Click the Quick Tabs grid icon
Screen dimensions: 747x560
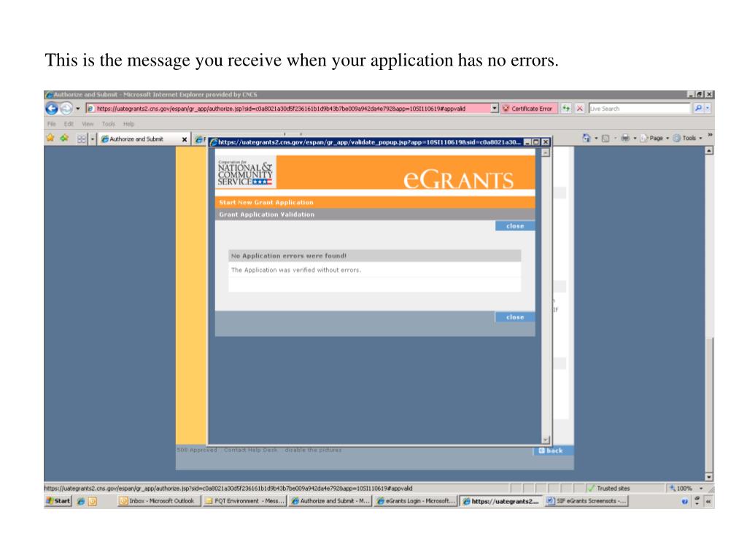point(82,139)
